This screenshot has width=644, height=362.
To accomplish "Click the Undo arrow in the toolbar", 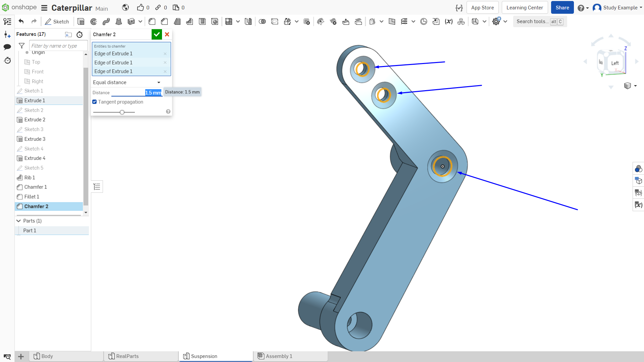I will pyautogui.click(x=21, y=21).
